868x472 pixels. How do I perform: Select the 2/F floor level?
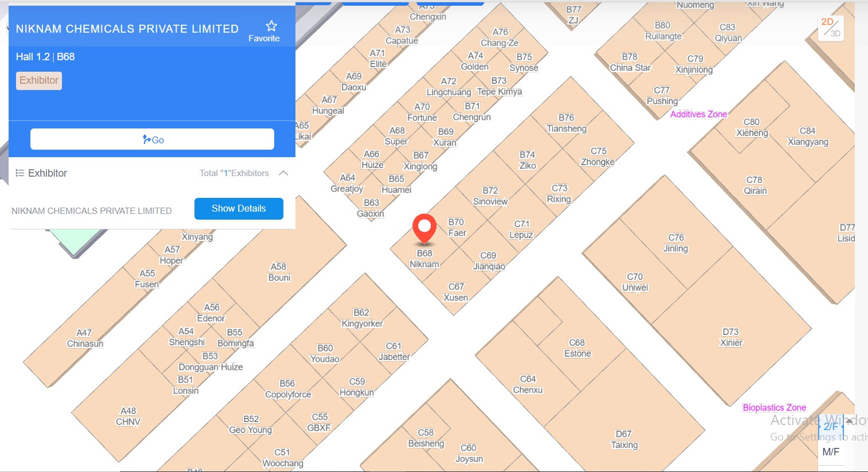pyautogui.click(x=831, y=427)
